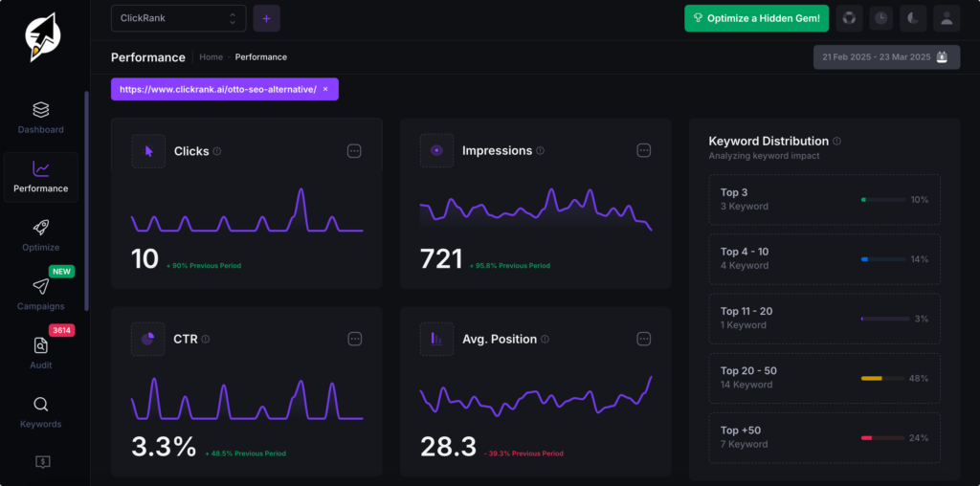This screenshot has width=980, height=486.
Task: Click the Impressions eye icon
Action: click(x=436, y=151)
